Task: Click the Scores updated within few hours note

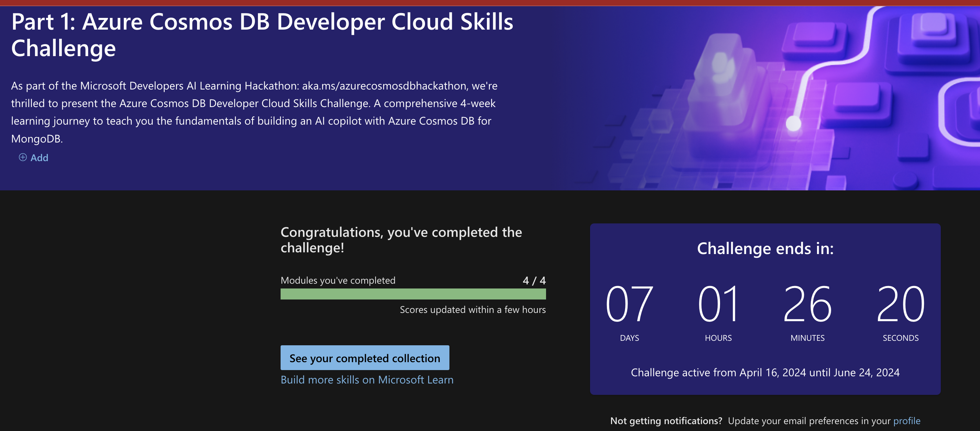Action: 472,309
